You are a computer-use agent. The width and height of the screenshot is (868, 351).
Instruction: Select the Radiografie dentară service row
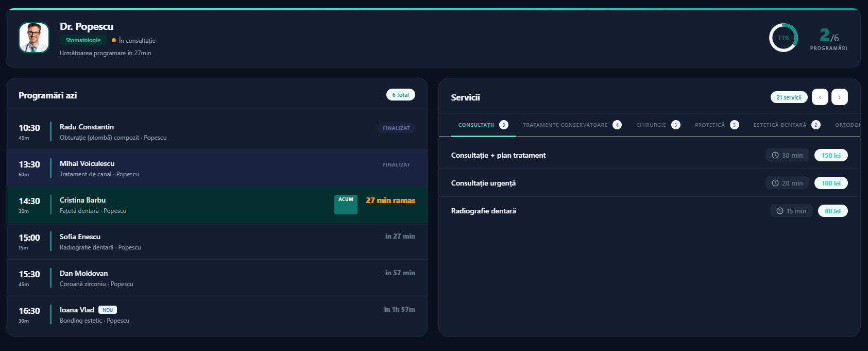(x=650, y=211)
